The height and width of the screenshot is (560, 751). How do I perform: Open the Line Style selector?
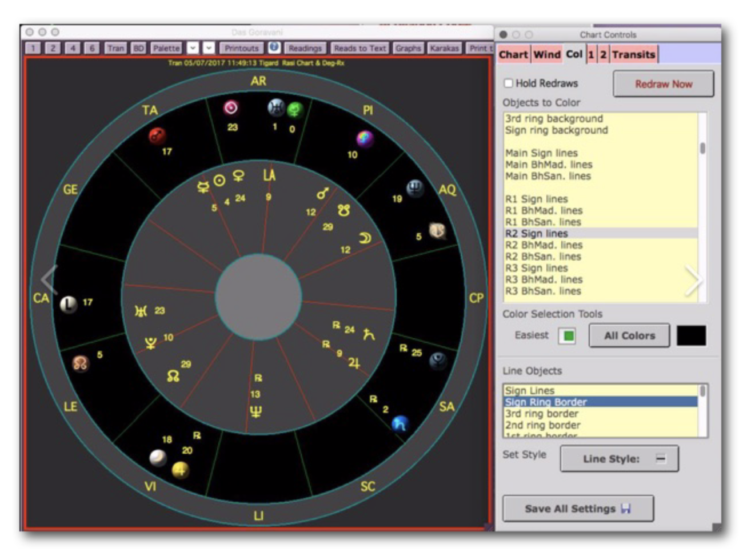[619, 459]
